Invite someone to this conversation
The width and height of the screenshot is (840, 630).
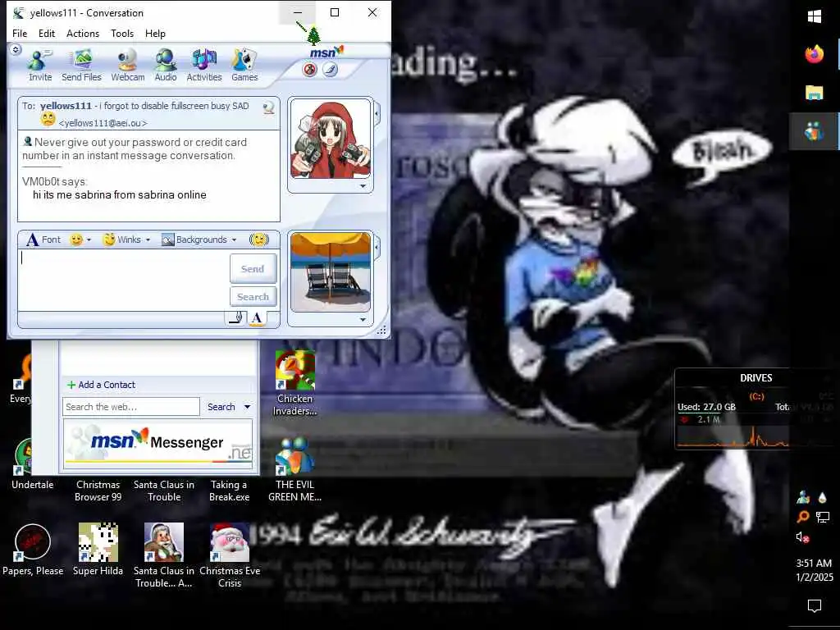click(40, 65)
